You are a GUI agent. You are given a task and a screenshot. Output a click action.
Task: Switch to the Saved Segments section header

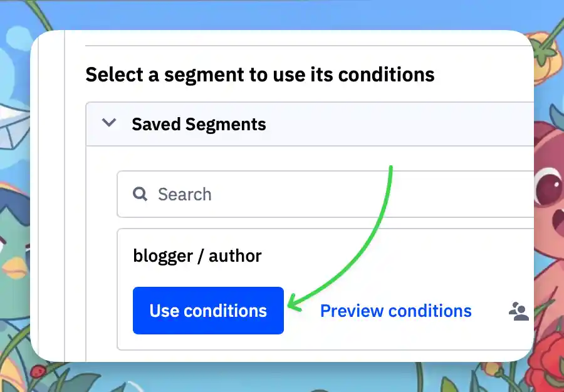[x=199, y=124]
